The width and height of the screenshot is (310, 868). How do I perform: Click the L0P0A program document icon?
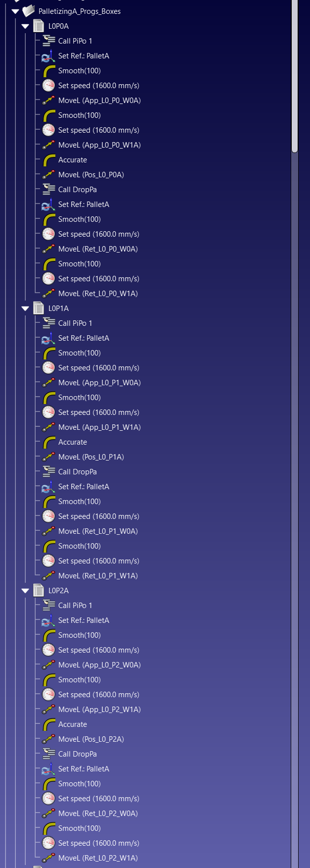39,26
